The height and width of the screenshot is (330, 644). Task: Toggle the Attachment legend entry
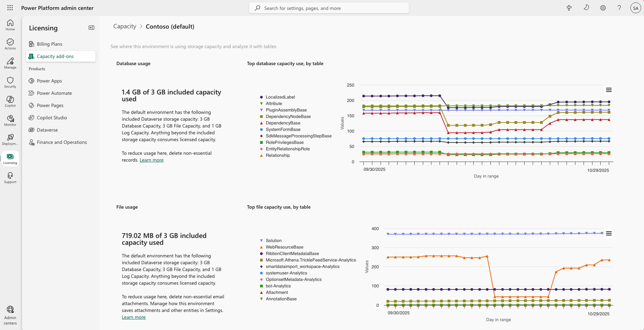pos(277,292)
